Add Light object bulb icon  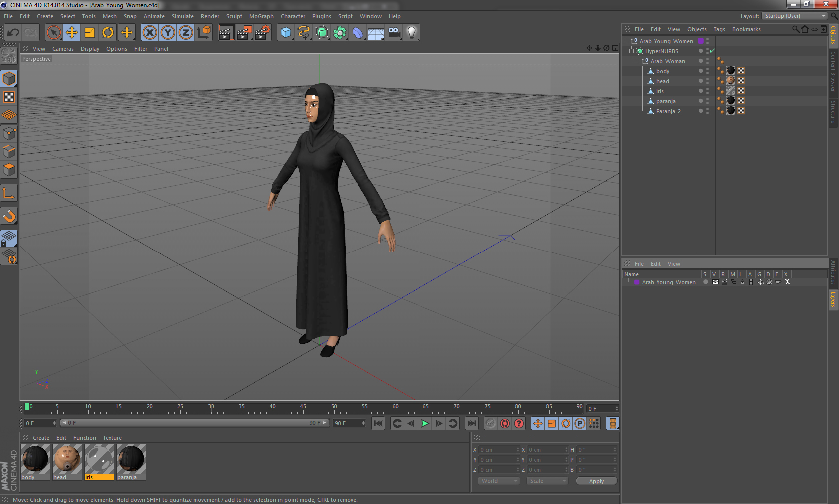click(x=412, y=33)
